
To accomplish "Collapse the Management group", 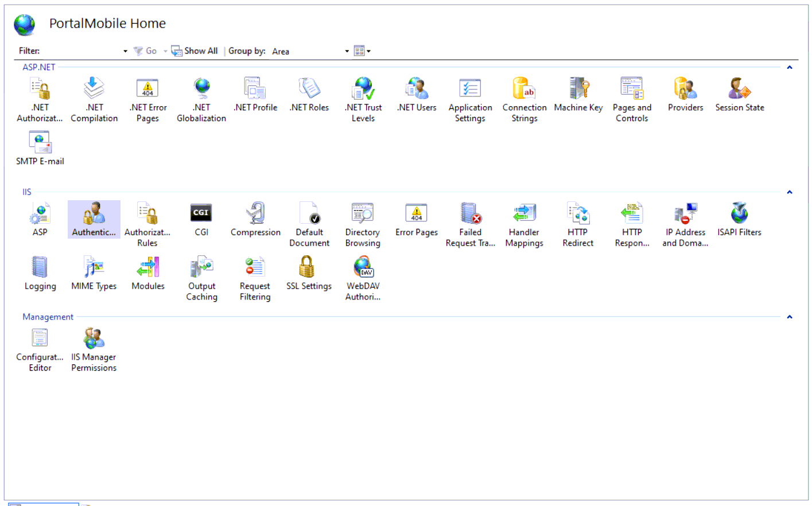I will click(x=790, y=317).
